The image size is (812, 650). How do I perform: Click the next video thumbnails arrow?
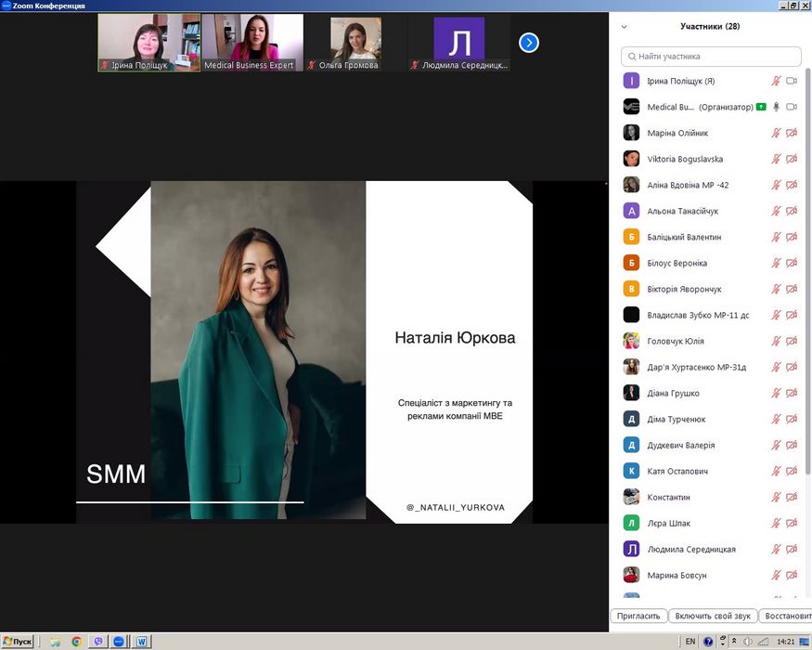pos(529,43)
